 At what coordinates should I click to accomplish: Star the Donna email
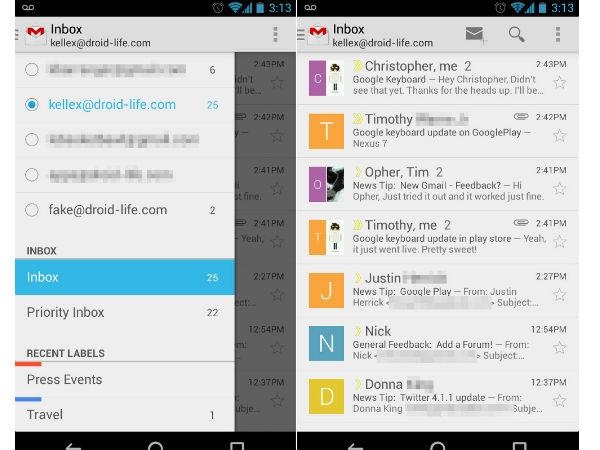point(559,401)
